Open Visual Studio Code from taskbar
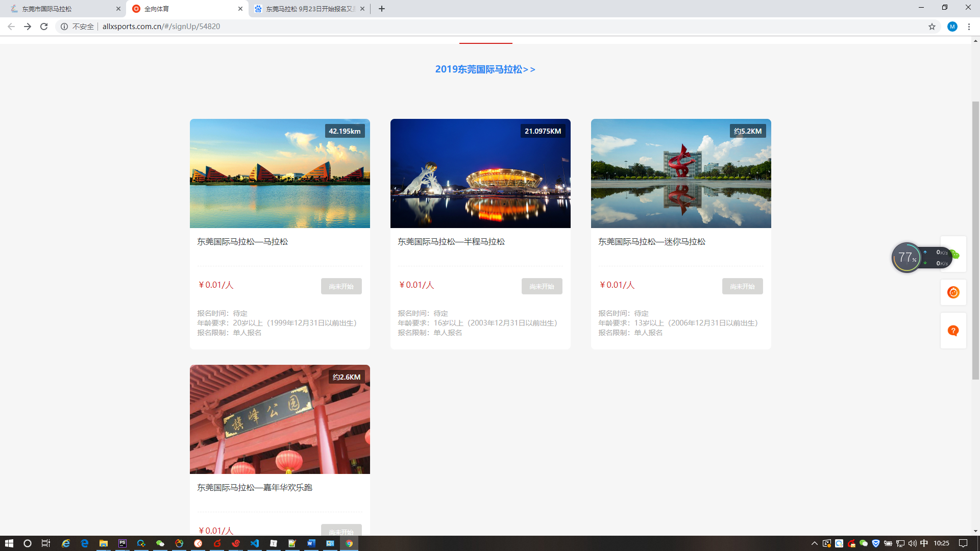This screenshot has width=980, height=551. (255, 543)
